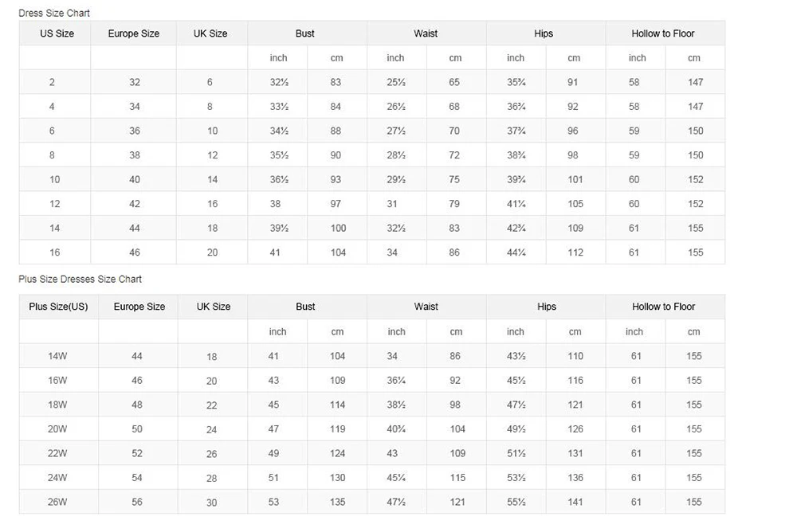Click 'Bust' header in the upper dress chart

[x=304, y=33]
